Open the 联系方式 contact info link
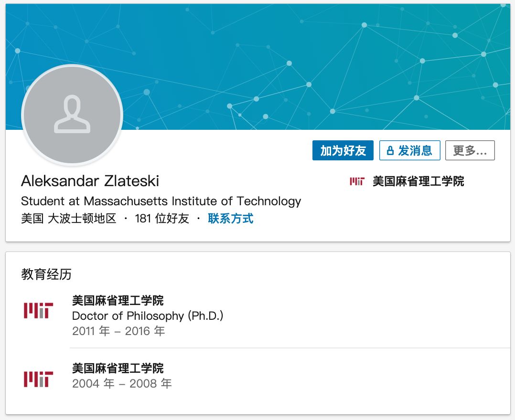This screenshot has width=515, height=420. (230, 219)
